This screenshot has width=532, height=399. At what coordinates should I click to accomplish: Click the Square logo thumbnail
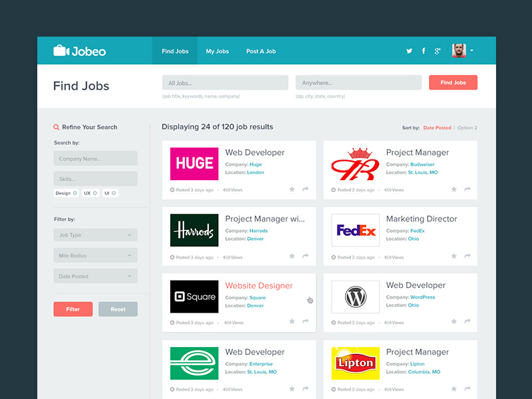194,297
